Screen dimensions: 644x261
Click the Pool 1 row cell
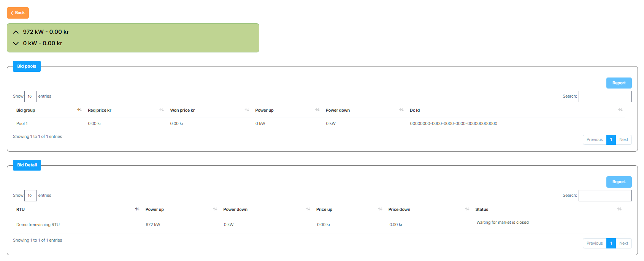(22, 124)
